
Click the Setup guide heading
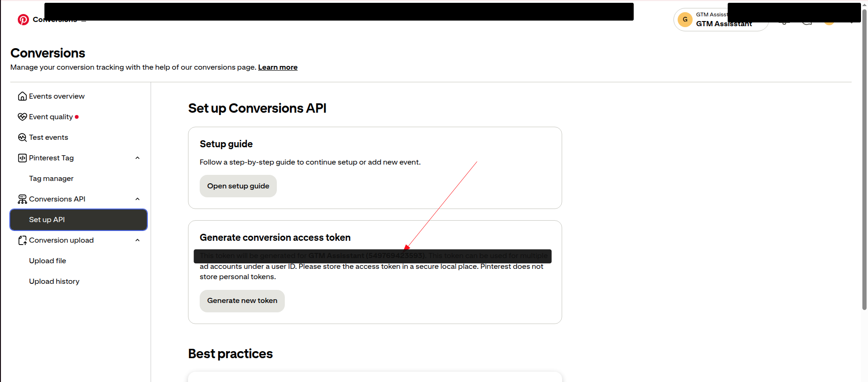pyautogui.click(x=226, y=144)
